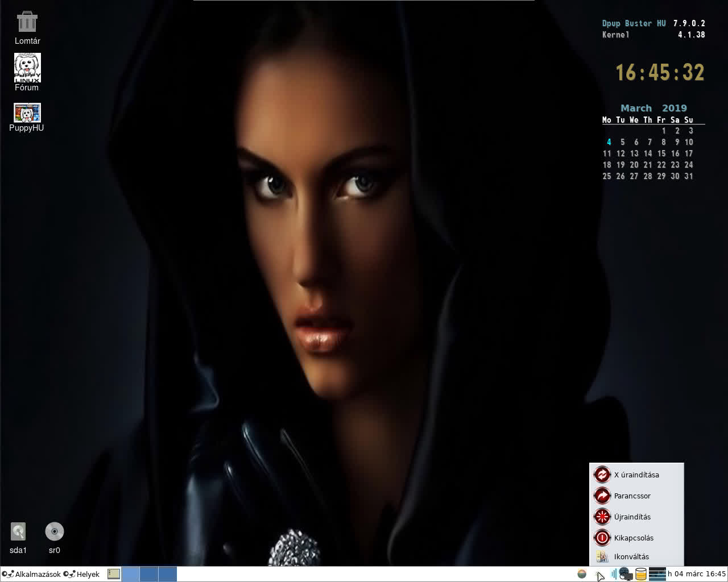The height and width of the screenshot is (582, 728).
Task: Click the X újraindítása red icon
Action: tap(602, 474)
